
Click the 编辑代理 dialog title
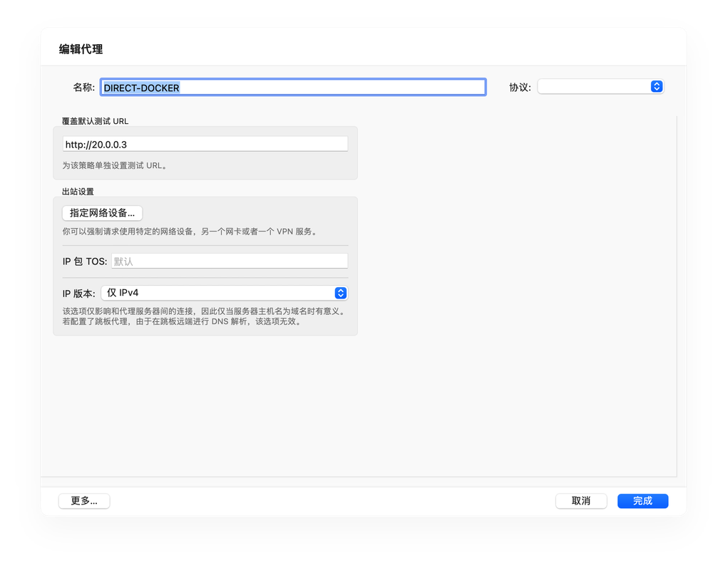point(81,49)
